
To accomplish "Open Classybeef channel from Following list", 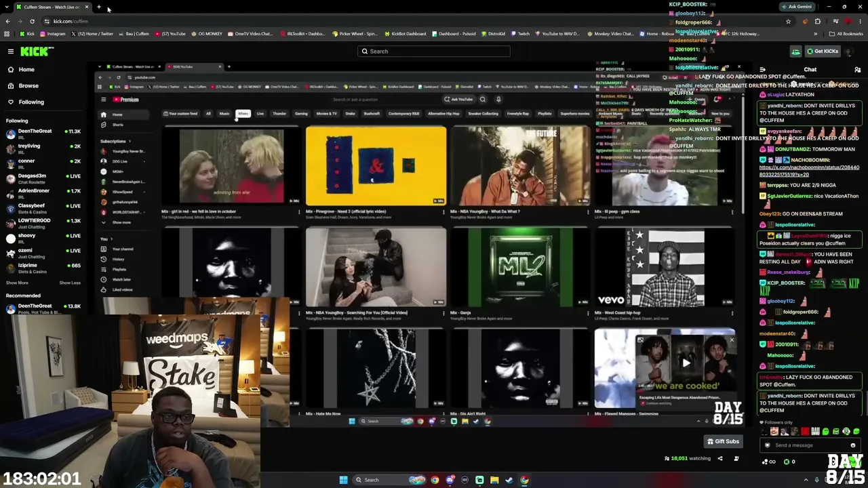I will coord(42,209).
